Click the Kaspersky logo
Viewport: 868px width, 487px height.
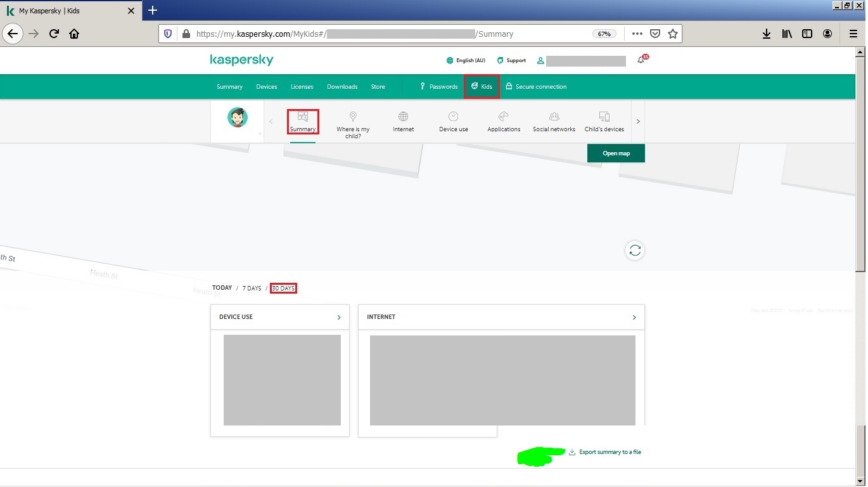[x=241, y=60]
